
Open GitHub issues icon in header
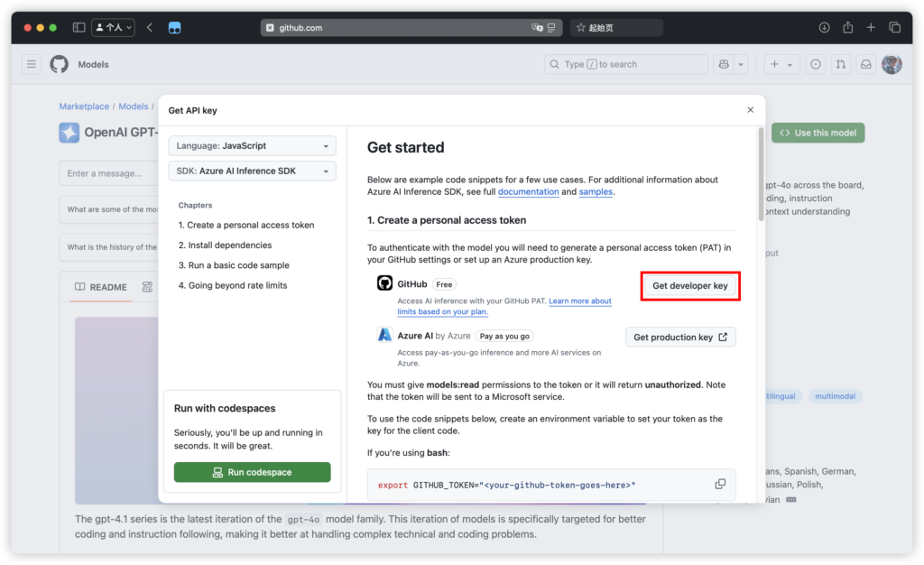pos(816,64)
